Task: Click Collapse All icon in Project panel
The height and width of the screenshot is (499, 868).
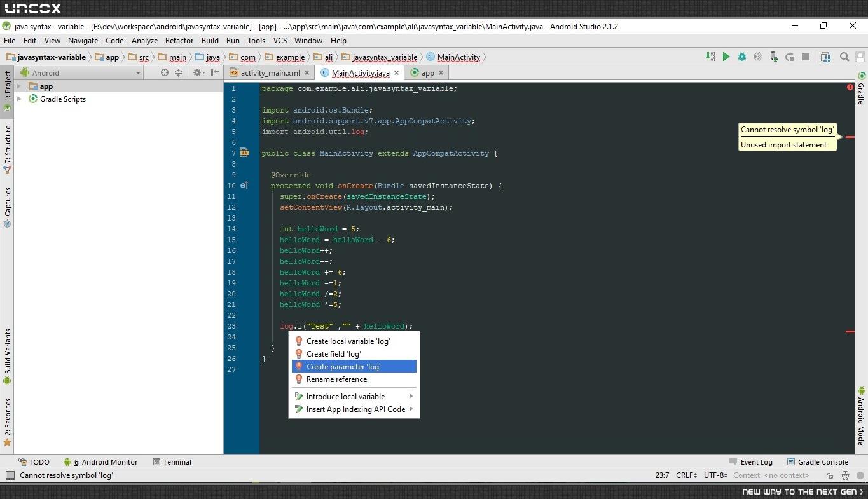Action: (x=178, y=72)
